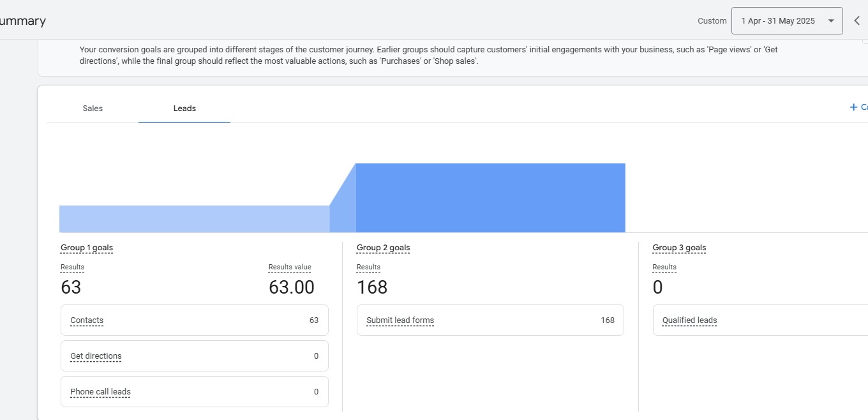Image resolution: width=868 pixels, height=420 pixels.
Task: Open the Qualified leads goal row
Action: click(759, 320)
